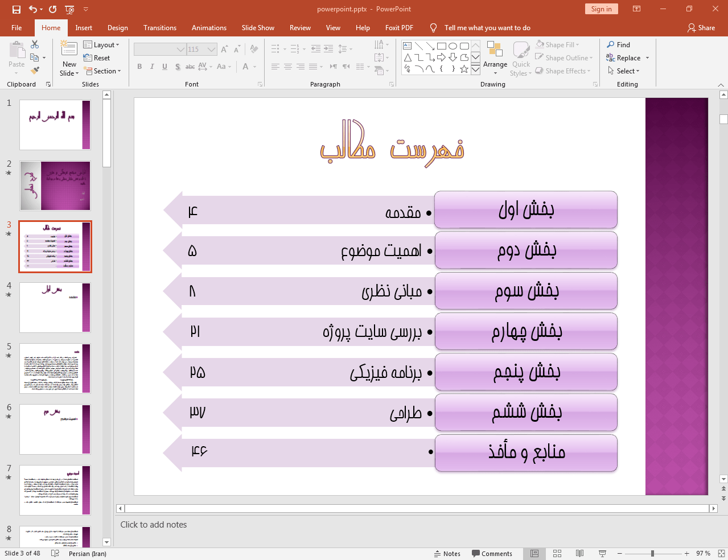The height and width of the screenshot is (560, 728).
Task: Open the font name combo box
Action: click(x=160, y=50)
